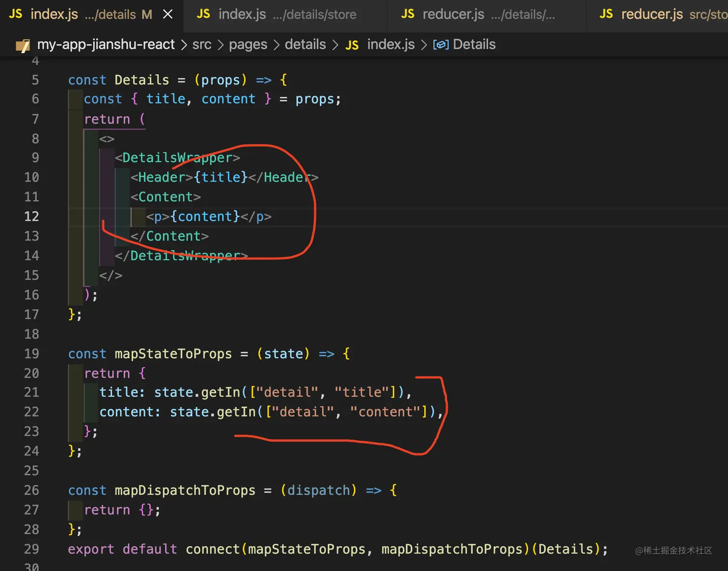
Task: Click the opening fragment <> tag
Action: pyautogui.click(x=107, y=139)
